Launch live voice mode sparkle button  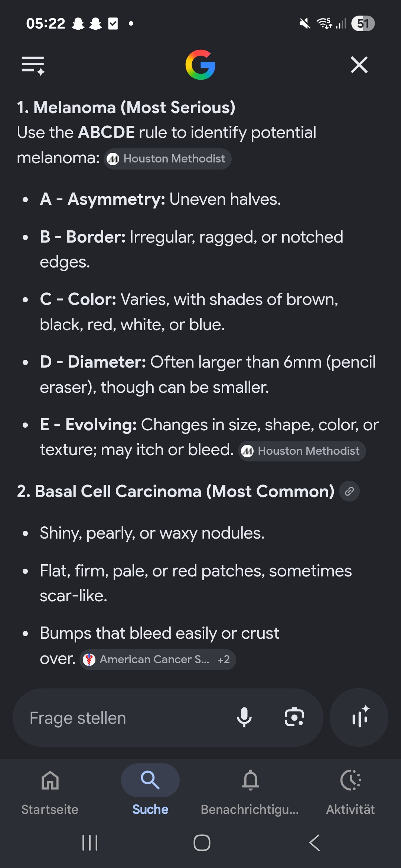359,717
